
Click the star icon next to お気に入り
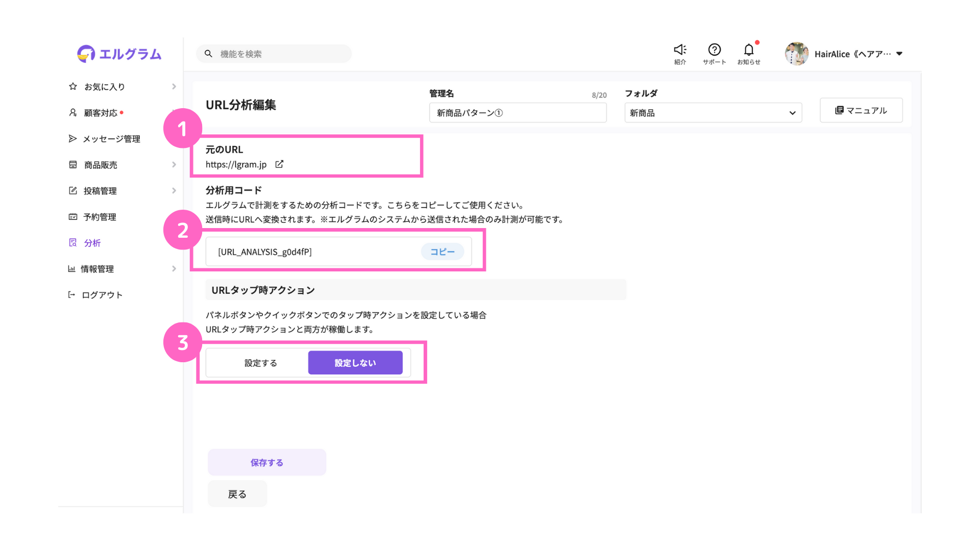coord(73,87)
